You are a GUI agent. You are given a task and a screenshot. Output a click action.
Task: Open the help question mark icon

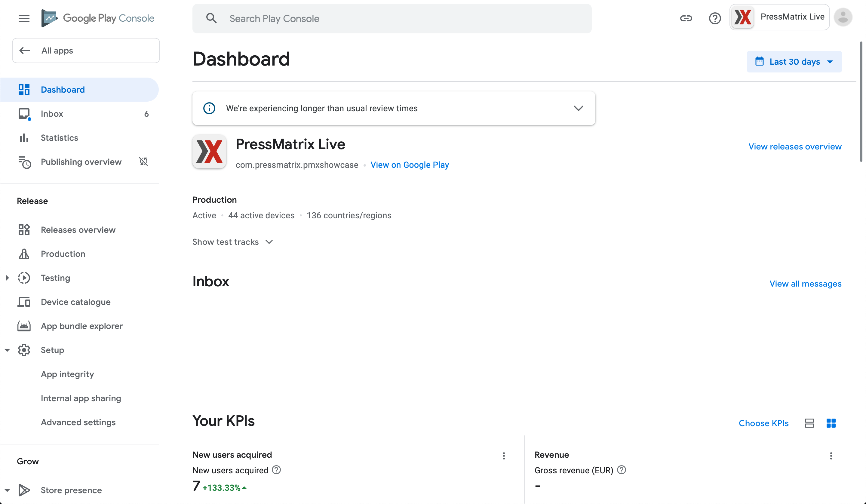(x=715, y=18)
